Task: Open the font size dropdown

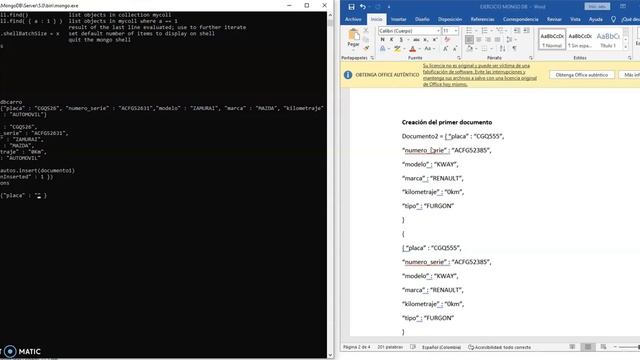Action: (x=456, y=31)
